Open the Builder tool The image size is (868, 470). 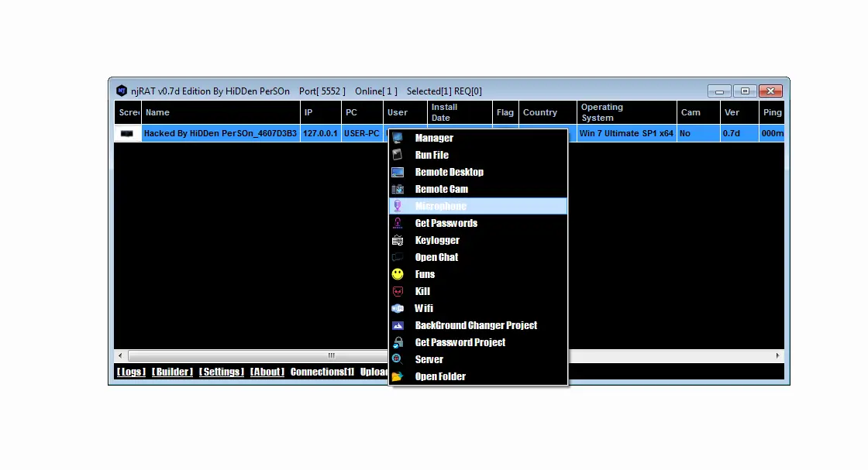pyautogui.click(x=172, y=372)
